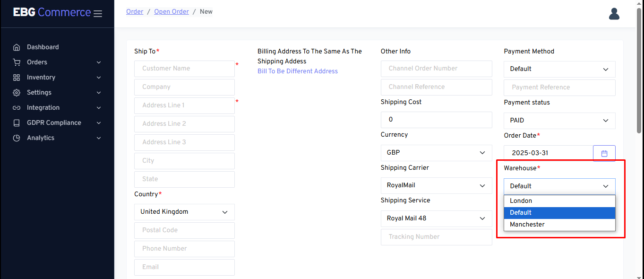Expand the Payment Method dropdown

[559, 69]
